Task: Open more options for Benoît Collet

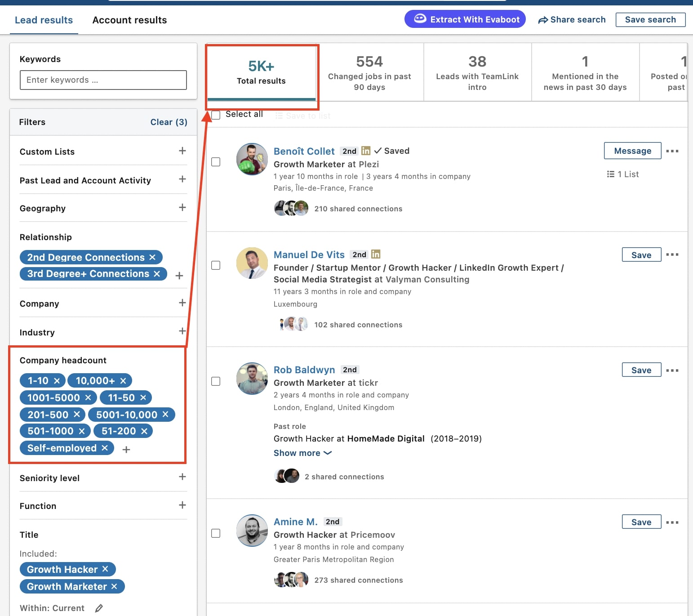Action: tap(672, 151)
